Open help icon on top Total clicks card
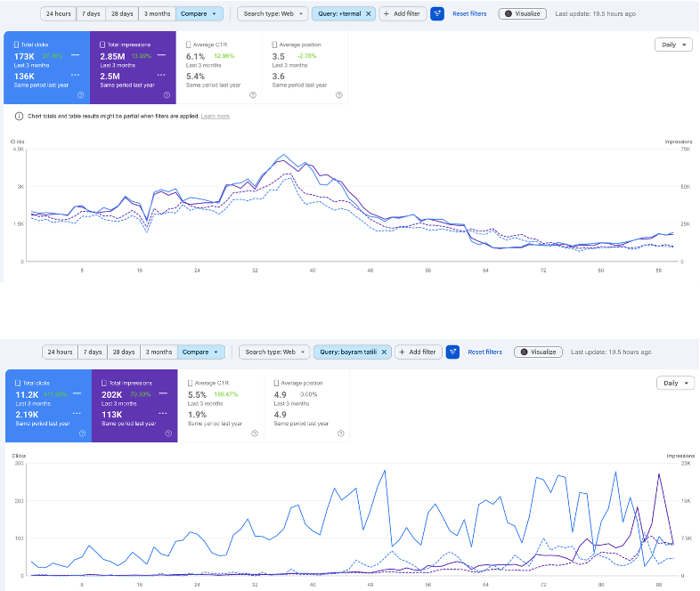 [x=81, y=95]
